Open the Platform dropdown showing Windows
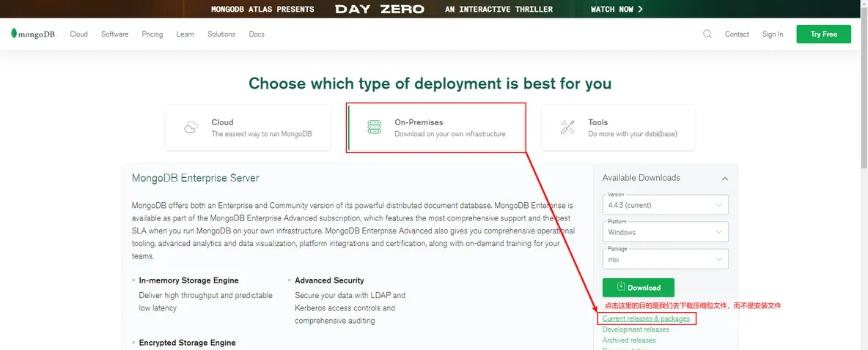The height and width of the screenshot is (350, 868). pyautogui.click(x=666, y=232)
